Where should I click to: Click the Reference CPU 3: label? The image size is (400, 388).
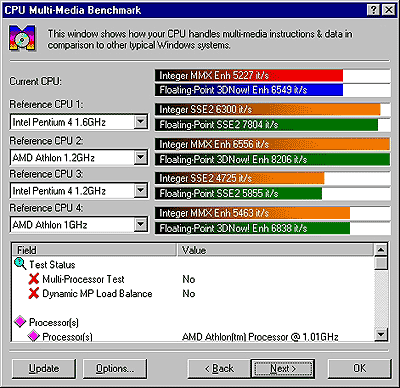click(x=46, y=174)
